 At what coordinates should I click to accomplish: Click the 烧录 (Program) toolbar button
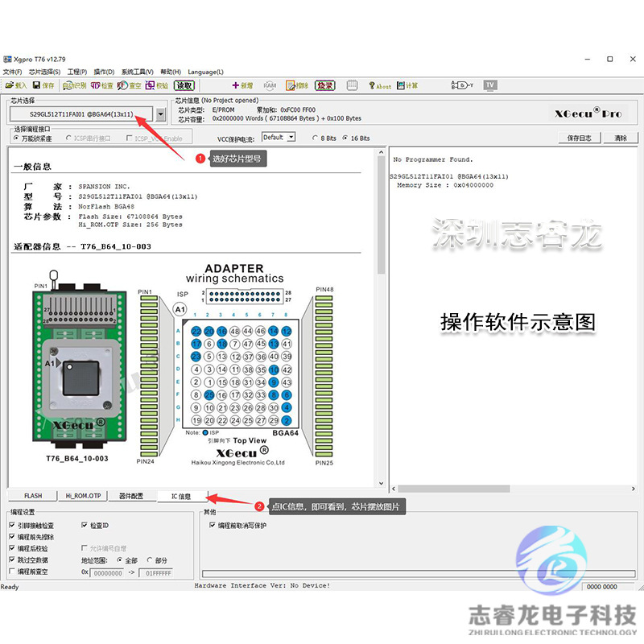325,85
